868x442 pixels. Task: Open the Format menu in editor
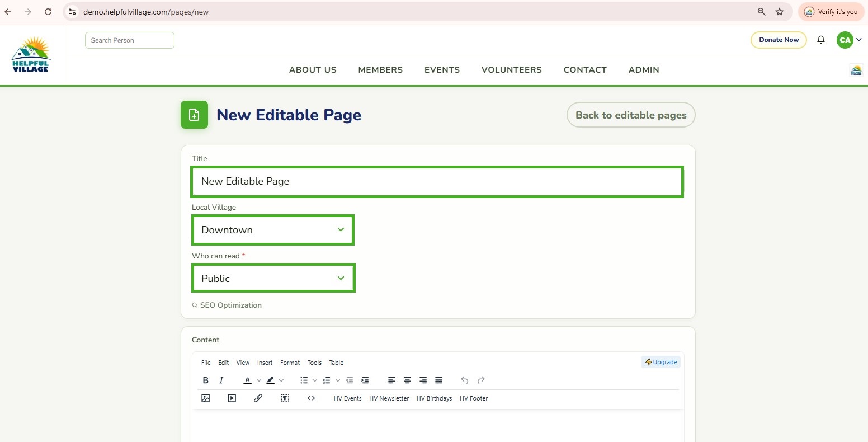pos(290,363)
